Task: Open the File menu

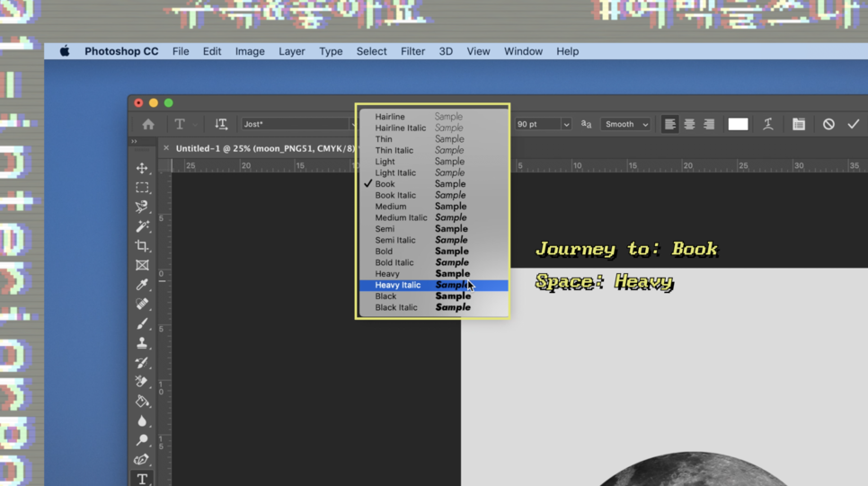Action: click(x=181, y=51)
